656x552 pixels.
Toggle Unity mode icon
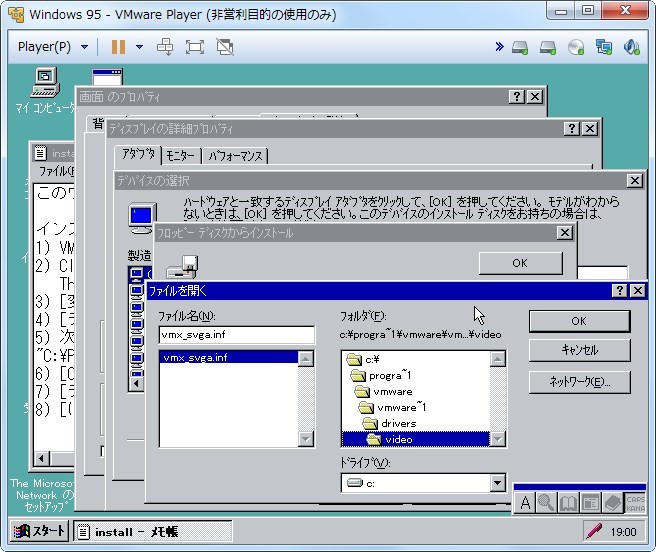tap(225, 46)
